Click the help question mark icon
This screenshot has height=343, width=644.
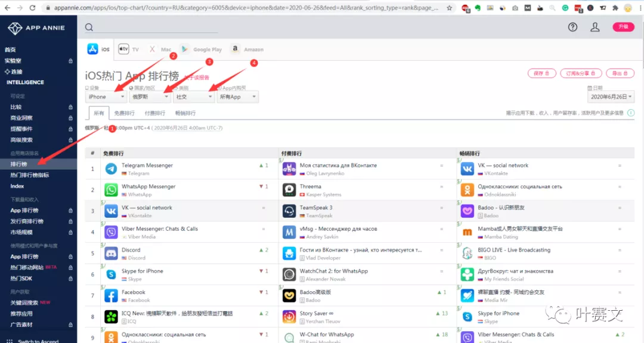pyautogui.click(x=572, y=27)
